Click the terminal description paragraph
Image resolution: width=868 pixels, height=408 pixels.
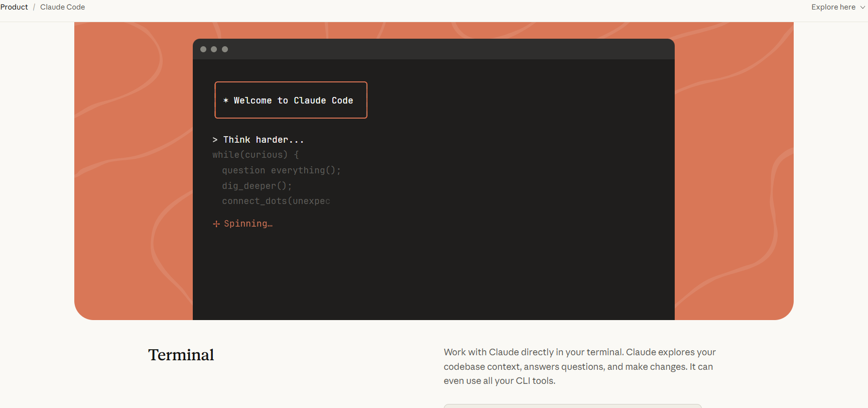(579, 366)
